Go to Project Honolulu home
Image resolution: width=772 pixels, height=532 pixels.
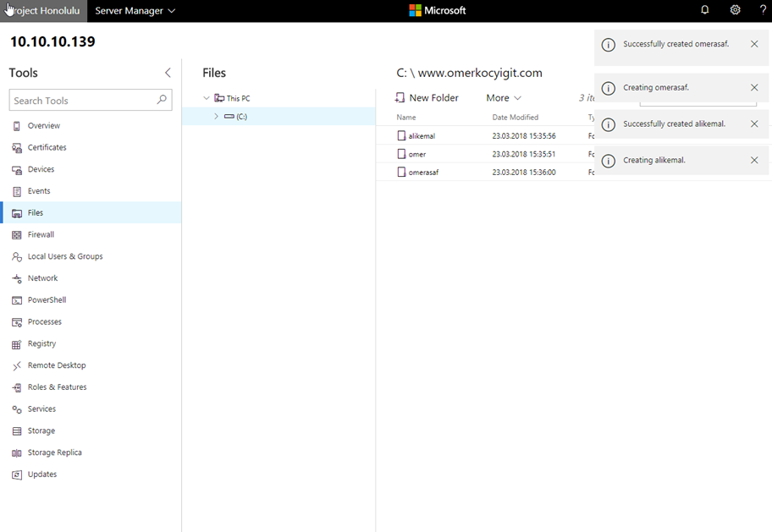pyautogui.click(x=43, y=11)
